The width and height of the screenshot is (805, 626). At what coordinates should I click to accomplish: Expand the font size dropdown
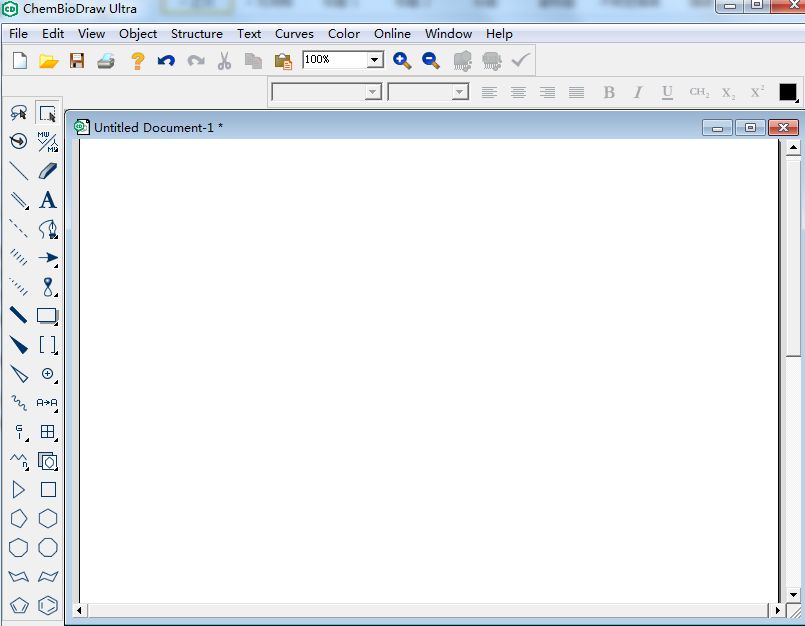pos(460,92)
